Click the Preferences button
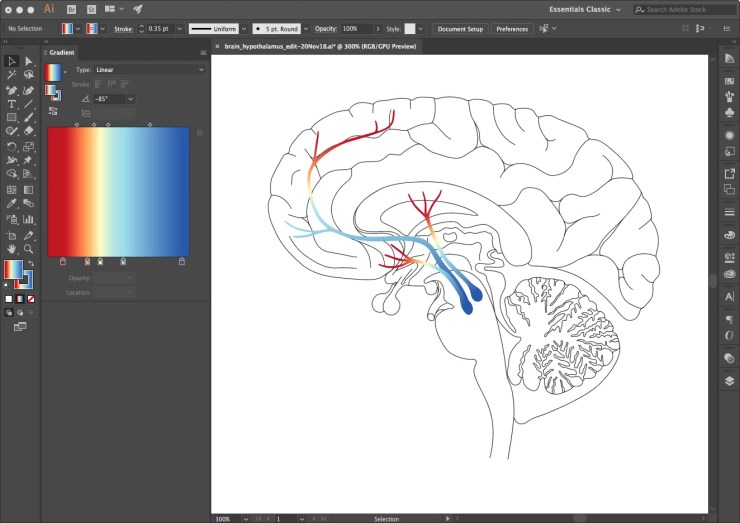The width and height of the screenshot is (740, 523). click(x=512, y=29)
